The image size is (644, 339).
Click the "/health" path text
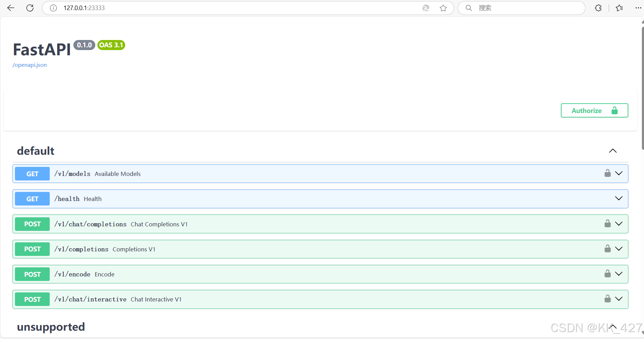[x=67, y=199]
